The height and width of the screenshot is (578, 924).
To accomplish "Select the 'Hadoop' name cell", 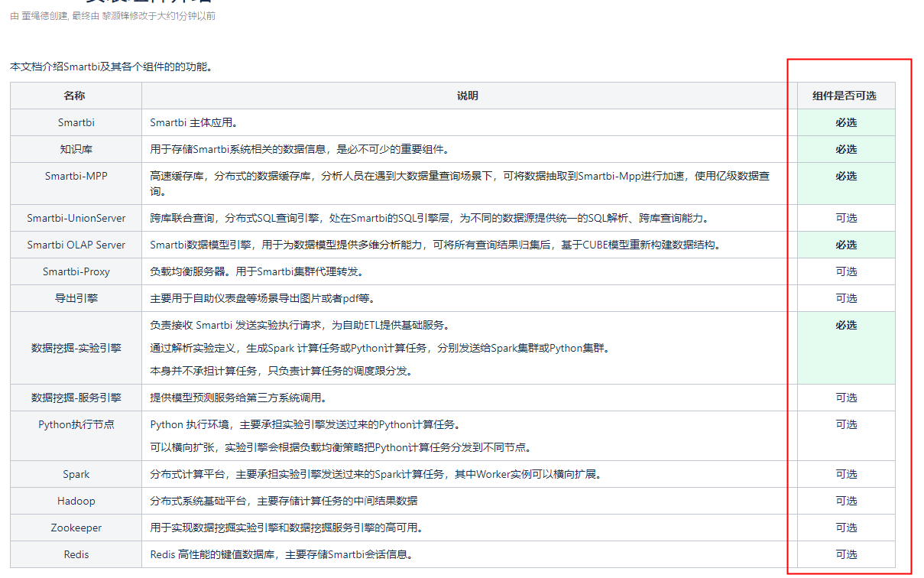I will tap(76, 501).
